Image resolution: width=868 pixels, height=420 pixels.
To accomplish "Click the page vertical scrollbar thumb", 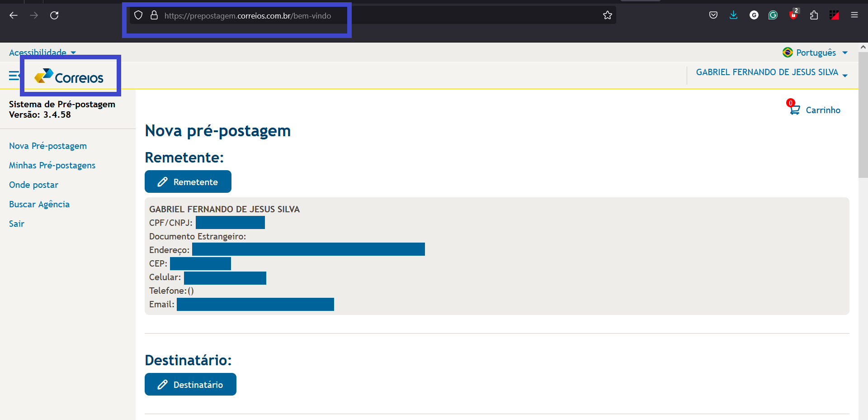I will point(863,115).
